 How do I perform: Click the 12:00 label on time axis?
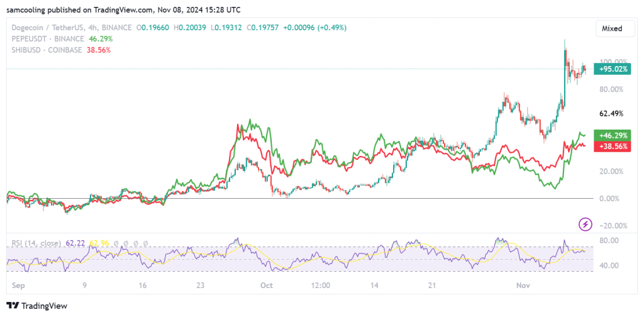point(321,284)
